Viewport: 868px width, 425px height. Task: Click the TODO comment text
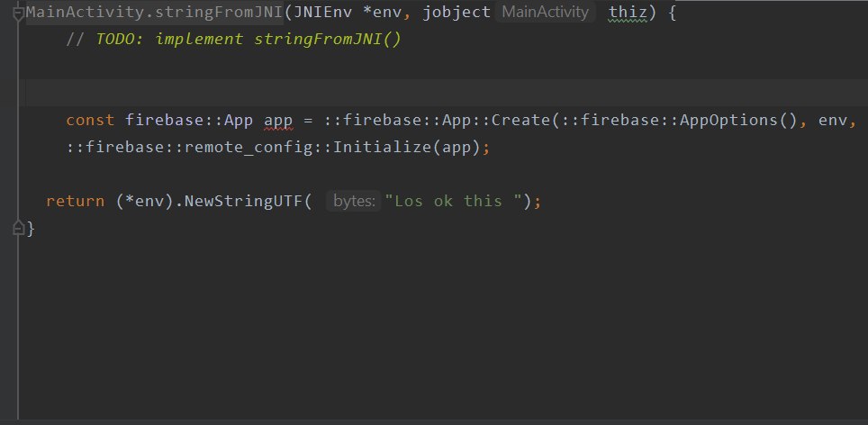(233, 40)
